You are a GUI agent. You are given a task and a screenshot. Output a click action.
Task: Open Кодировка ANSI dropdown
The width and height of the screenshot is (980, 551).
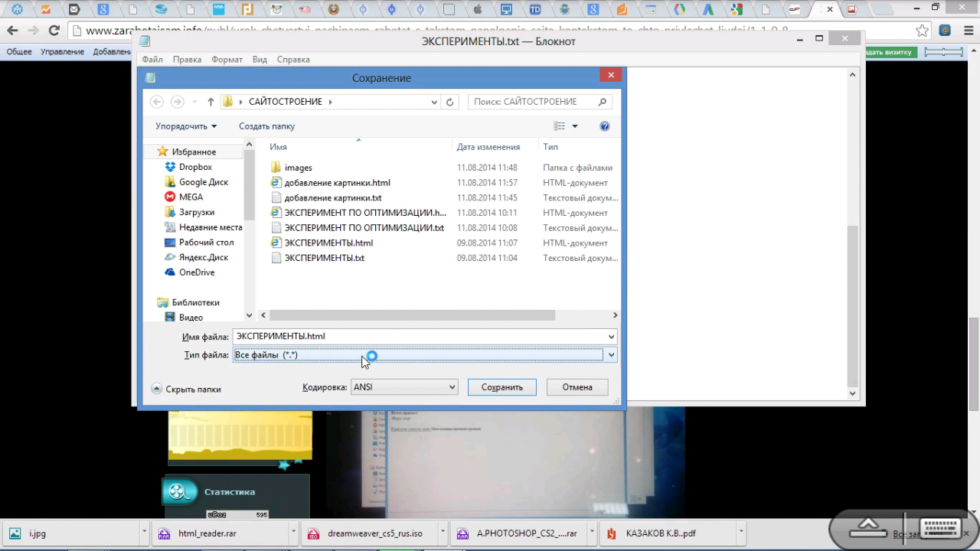[x=404, y=387]
